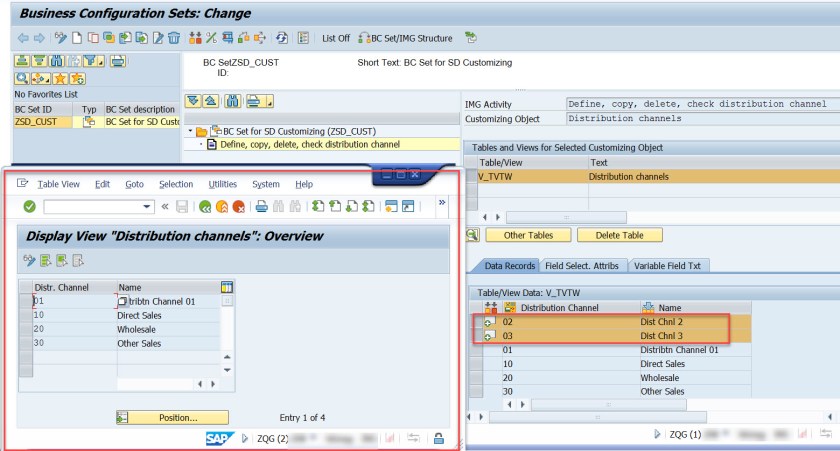Click the percent comparison icon in main toolbar
Screen dimensions: 840x451
(211, 38)
